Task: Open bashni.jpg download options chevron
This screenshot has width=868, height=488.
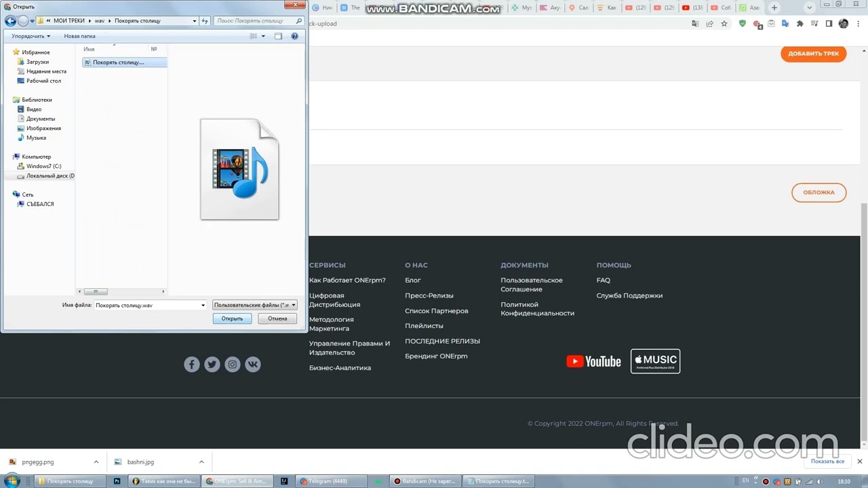Action: pyautogui.click(x=201, y=462)
